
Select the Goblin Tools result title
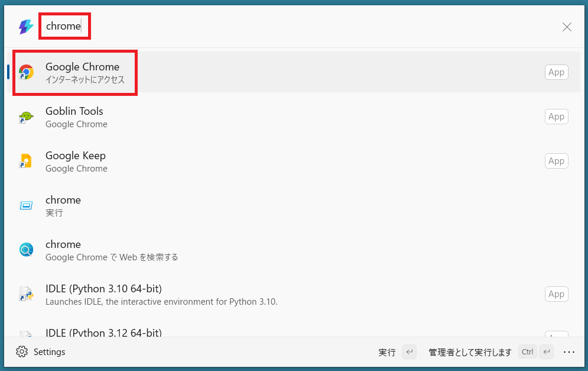(74, 111)
